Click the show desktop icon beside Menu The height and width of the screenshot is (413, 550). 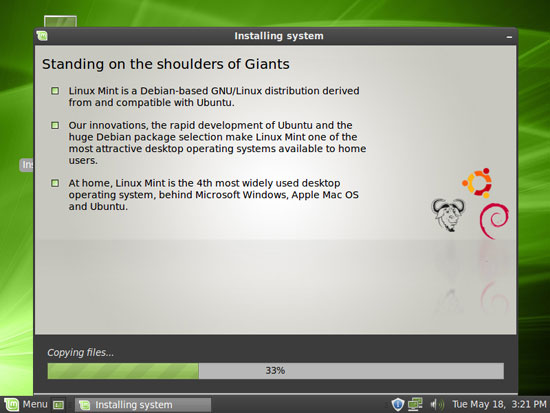[x=58, y=405]
